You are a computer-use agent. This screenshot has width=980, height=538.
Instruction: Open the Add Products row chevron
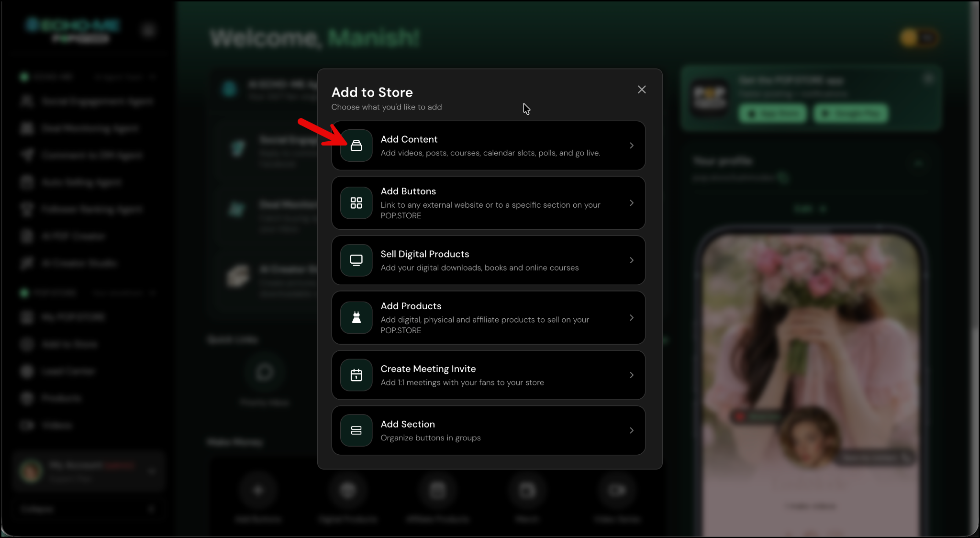[632, 318]
